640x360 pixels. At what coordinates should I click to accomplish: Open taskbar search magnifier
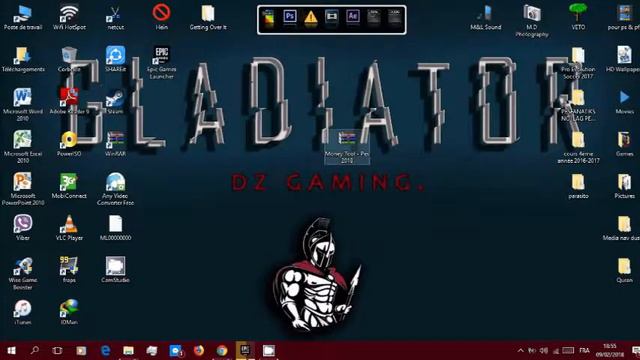point(35,350)
